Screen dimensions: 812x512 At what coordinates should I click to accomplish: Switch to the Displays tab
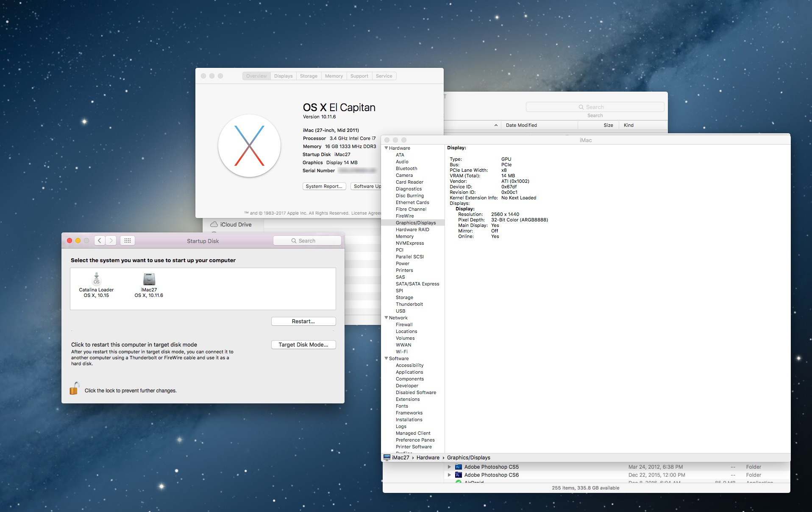(x=283, y=76)
